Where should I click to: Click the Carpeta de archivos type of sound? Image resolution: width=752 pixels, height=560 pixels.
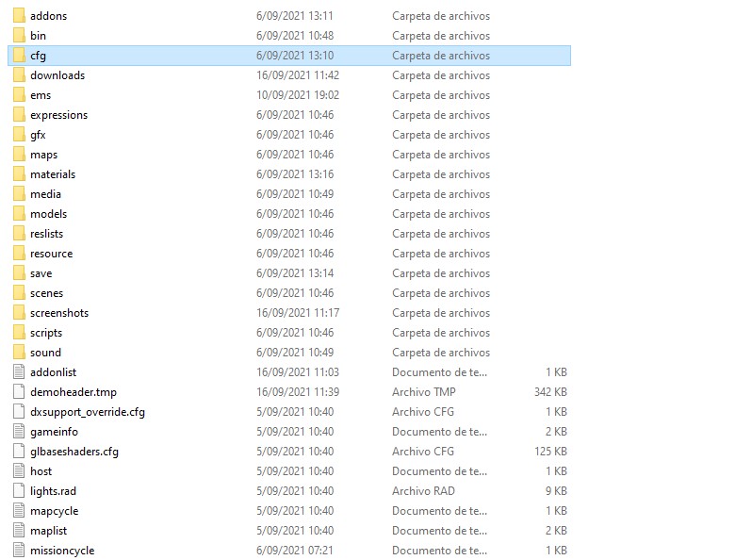pyautogui.click(x=441, y=353)
